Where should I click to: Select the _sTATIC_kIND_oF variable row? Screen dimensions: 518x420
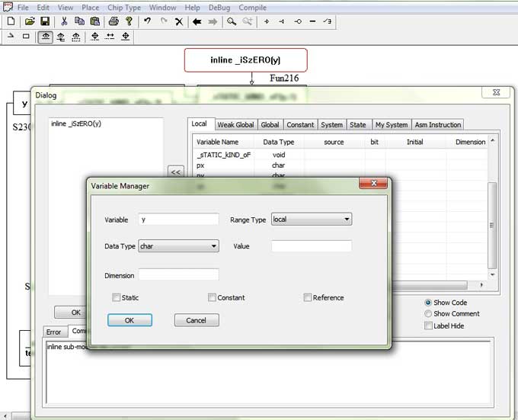pyautogui.click(x=340, y=155)
